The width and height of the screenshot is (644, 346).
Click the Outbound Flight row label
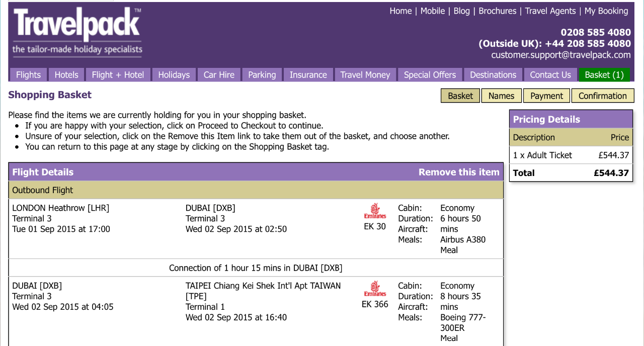coord(43,190)
